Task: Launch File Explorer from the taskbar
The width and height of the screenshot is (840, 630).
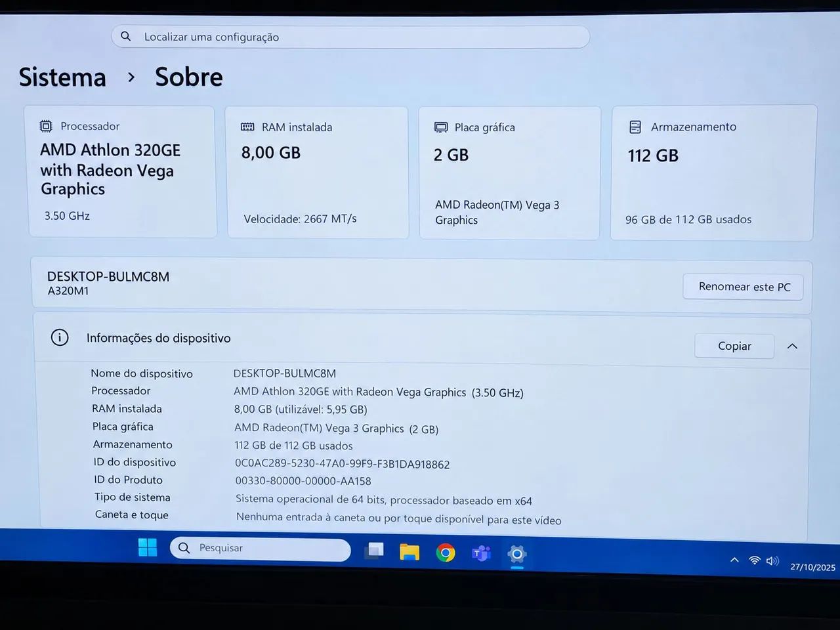Action: point(409,551)
